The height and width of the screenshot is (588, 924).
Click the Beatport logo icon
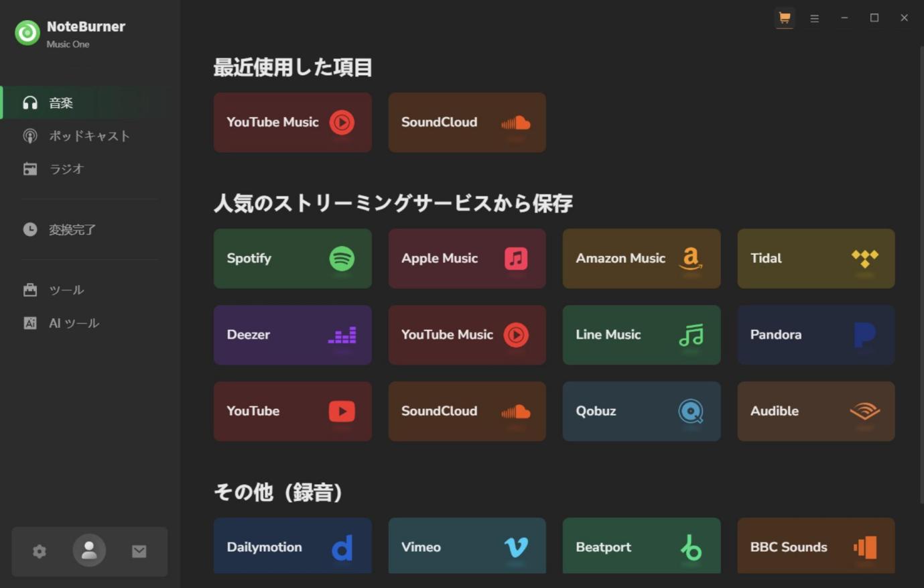pyautogui.click(x=691, y=547)
